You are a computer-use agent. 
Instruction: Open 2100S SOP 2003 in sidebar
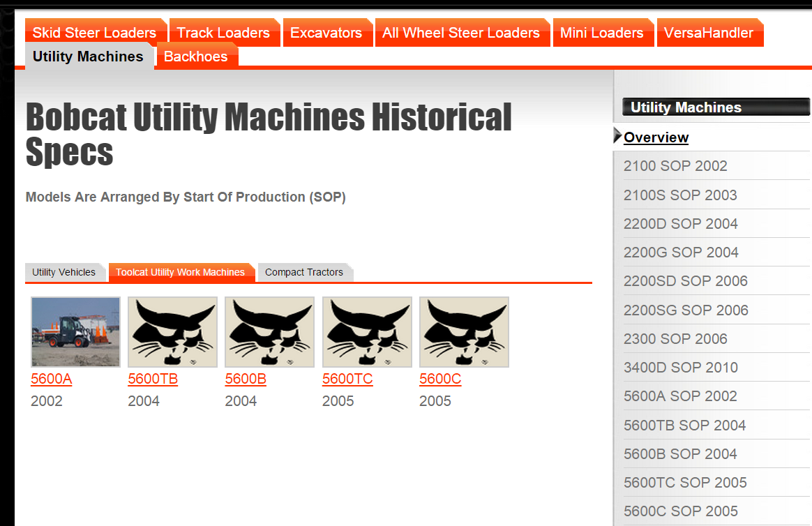(x=680, y=195)
